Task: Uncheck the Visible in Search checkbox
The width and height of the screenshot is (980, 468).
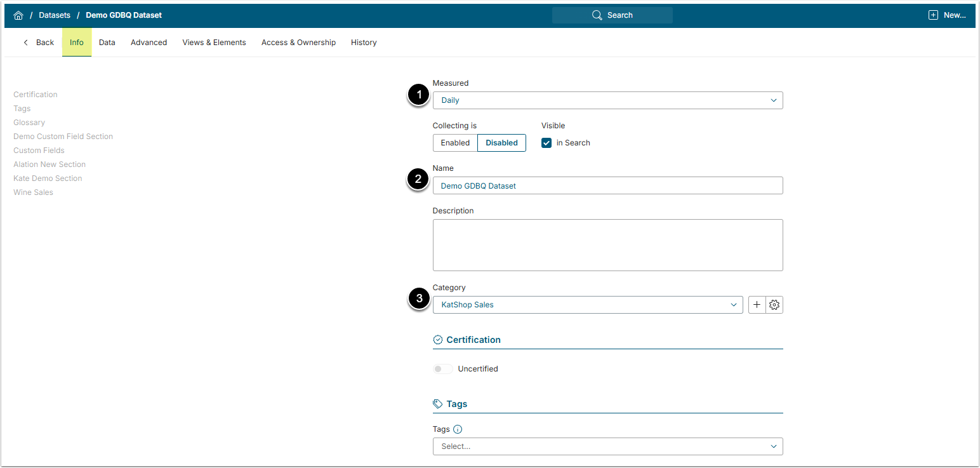Action: point(546,143)
